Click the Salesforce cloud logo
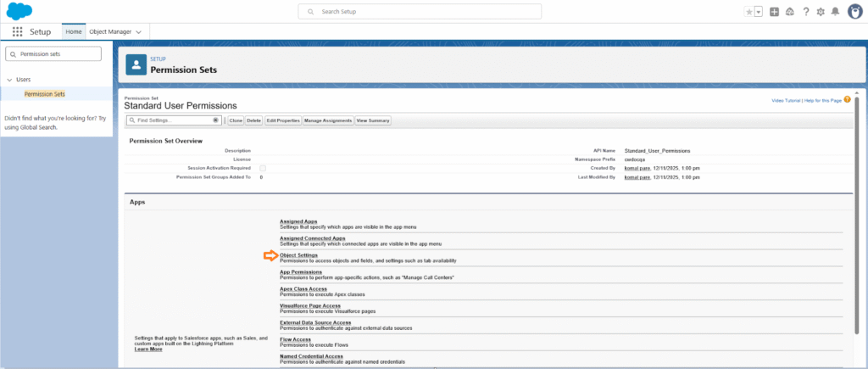Viewport: 868px width, 369px height. click(19, 11)
